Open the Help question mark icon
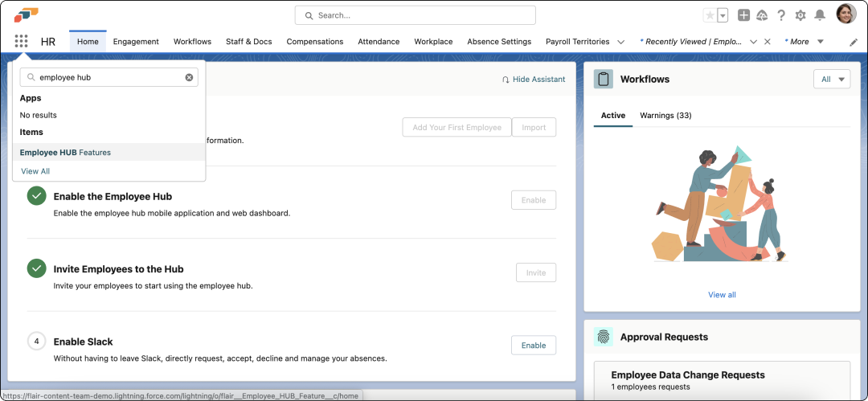The image size is (868, 401). [780, 15]
